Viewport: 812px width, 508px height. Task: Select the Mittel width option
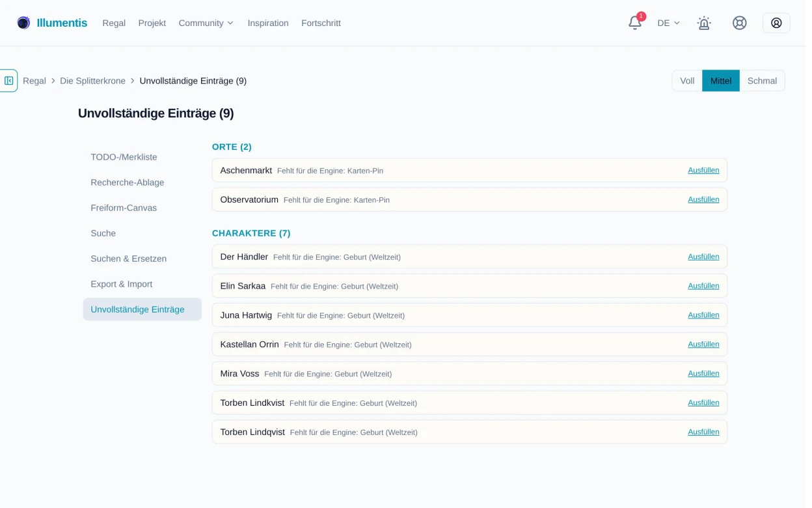click(x=721, y=81)
